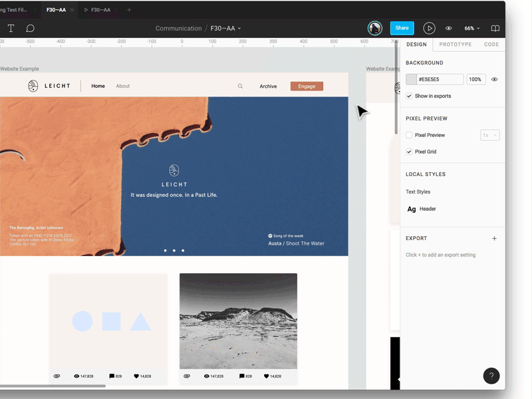Click the heart icon under the mountain photo card
The width and height of the screenshot is (532, 399).
click(x=267, y=376)
